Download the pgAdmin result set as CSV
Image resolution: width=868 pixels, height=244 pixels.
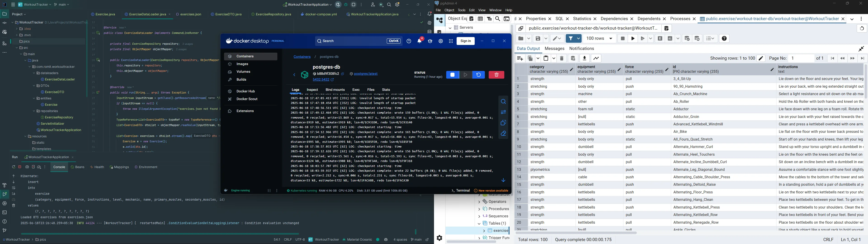[x=584, y=58]
